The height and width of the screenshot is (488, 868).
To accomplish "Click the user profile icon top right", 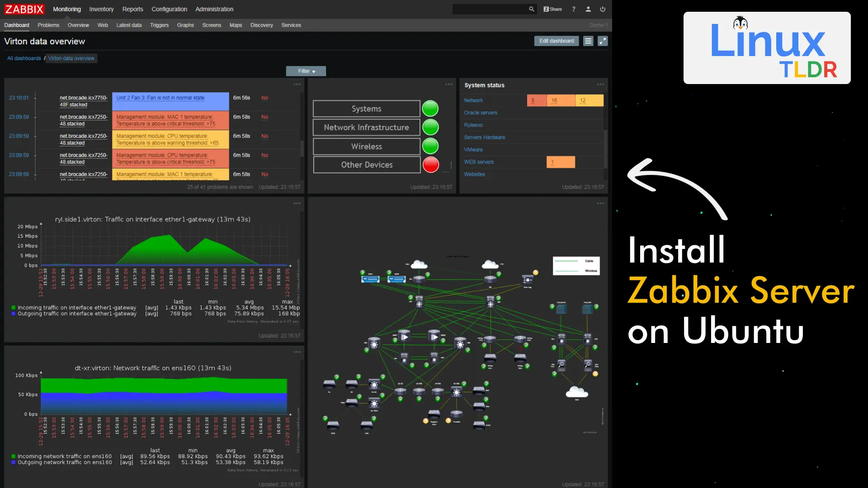I will click(x=588, y=9).
